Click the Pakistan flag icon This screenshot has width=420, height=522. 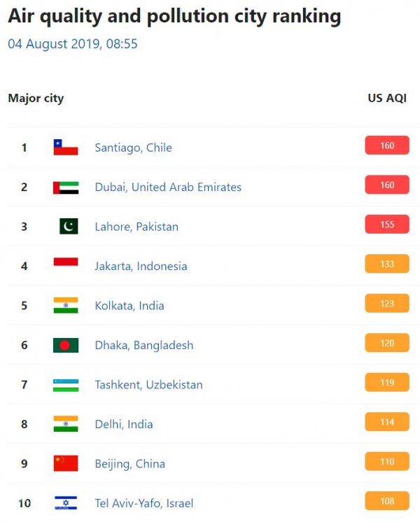click(69, 227)
